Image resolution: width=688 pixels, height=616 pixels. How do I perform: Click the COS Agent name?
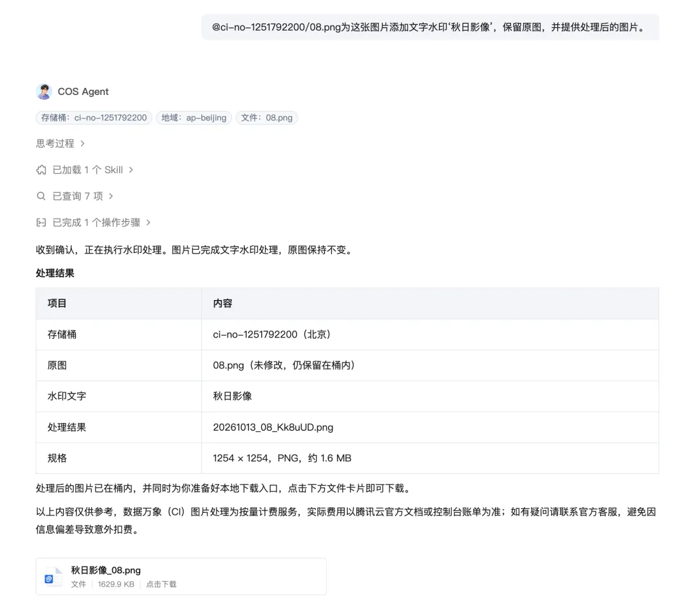[x=83, y=92]
